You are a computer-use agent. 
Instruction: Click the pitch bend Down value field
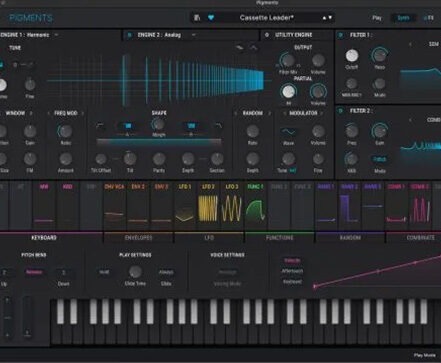click(x=63, y=273)
